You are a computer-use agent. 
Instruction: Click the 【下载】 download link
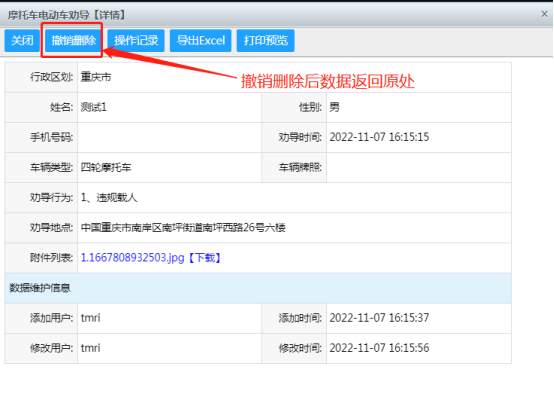click(205, 258)
